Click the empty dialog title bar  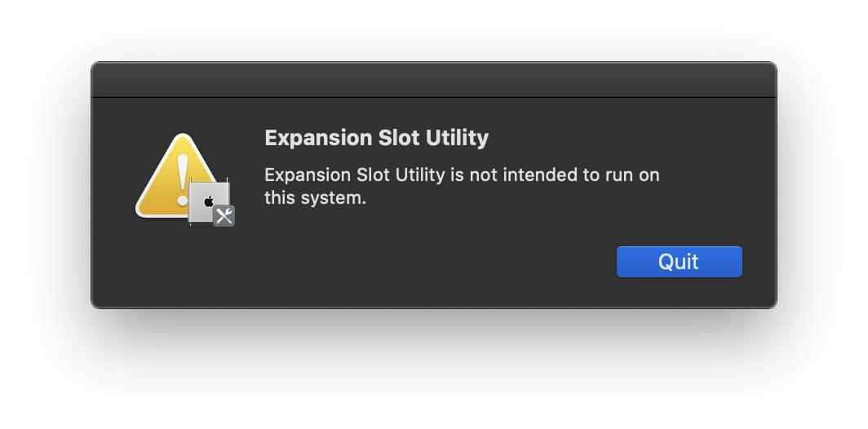(x=434, y=80)
